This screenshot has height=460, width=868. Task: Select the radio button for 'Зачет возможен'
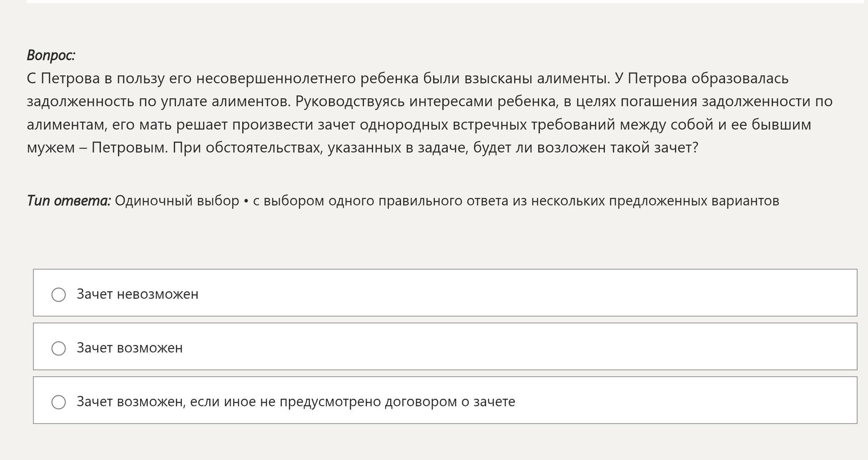[x=58, y=348]
